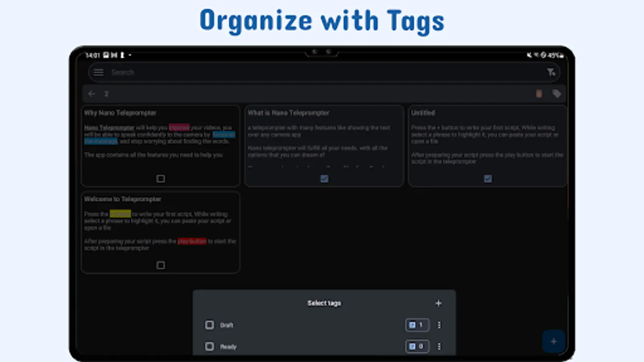Image resolution: width=644 pixels, height=362 pixels.
Task: Check the Why Nano Teleprompter card checkbox
Action: click(161, 179)
